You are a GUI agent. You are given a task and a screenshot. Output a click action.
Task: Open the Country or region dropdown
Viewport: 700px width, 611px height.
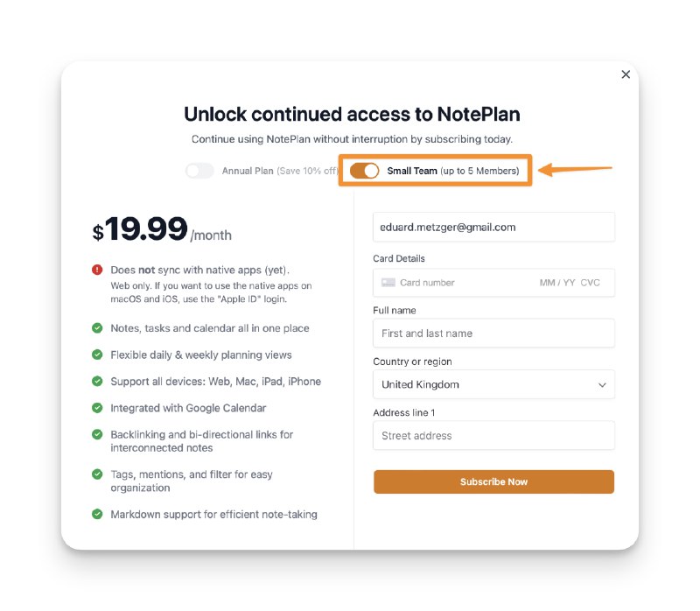(x=493, y=384)
